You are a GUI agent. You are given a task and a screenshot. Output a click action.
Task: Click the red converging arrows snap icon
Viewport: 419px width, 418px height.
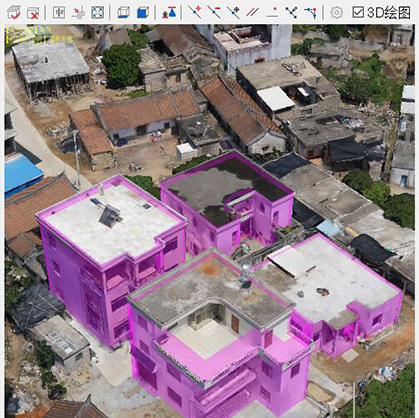click(78, 13)
